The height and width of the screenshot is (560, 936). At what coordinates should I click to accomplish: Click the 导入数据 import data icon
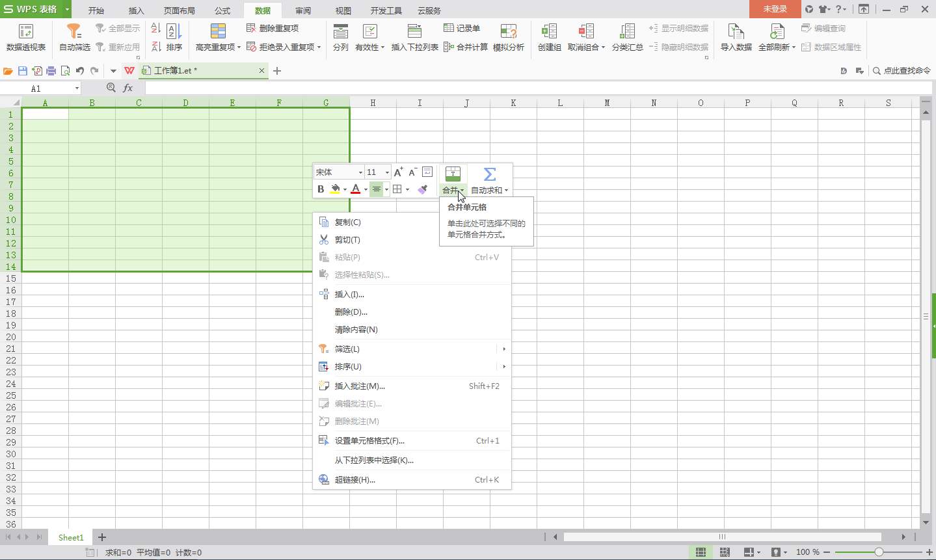click(x=734, y=37)
